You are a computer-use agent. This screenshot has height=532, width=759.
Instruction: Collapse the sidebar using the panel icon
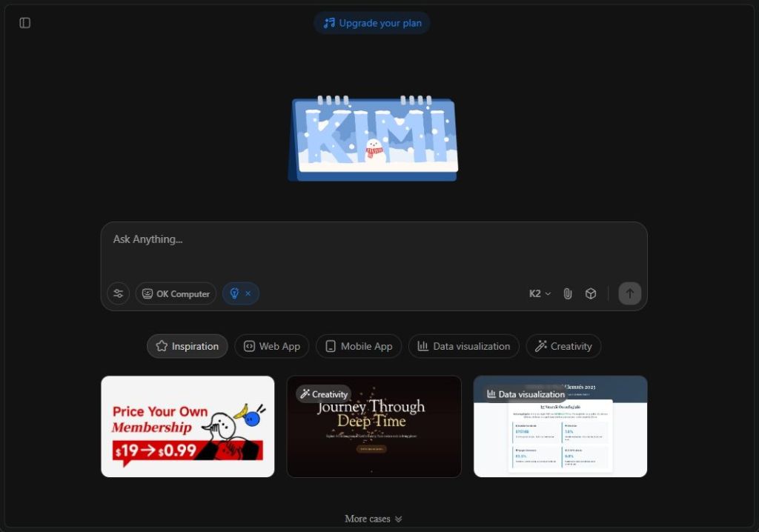24,22
